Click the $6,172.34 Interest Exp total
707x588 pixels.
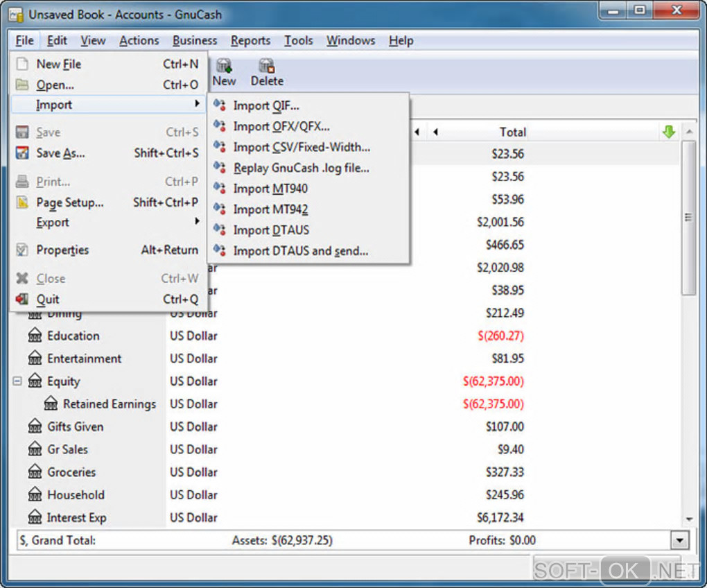coord(500,518)
